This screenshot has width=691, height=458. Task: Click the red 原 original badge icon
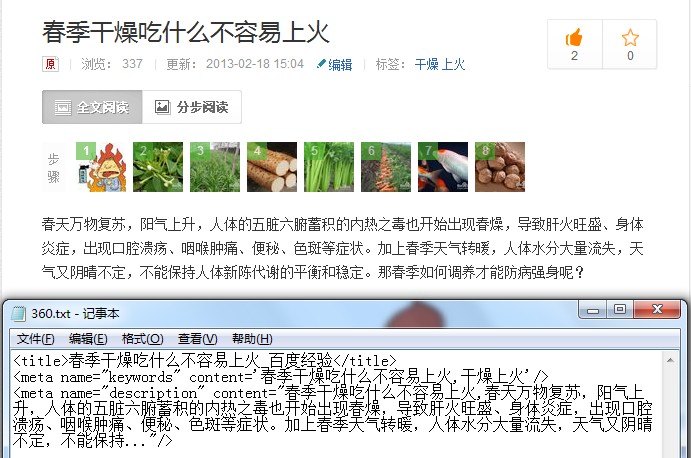[50, 64]
